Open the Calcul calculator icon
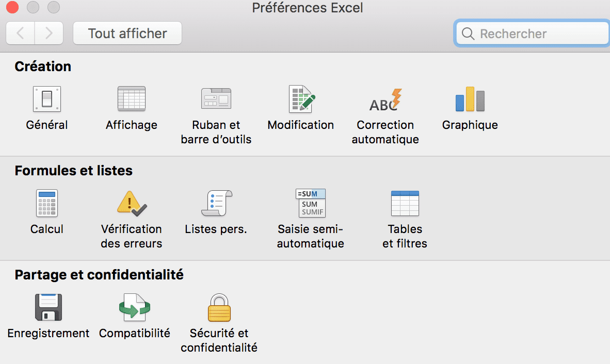 coord(47,203)
